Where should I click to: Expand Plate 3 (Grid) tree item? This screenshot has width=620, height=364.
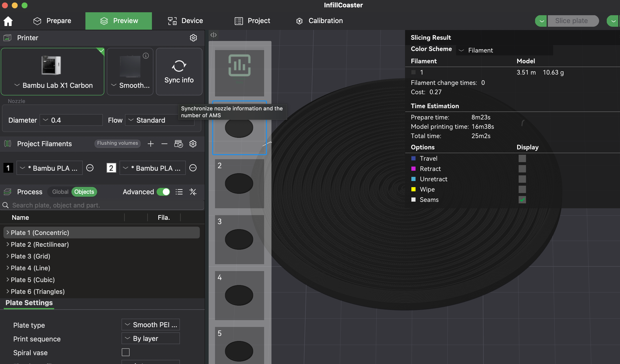click(8, 256)
